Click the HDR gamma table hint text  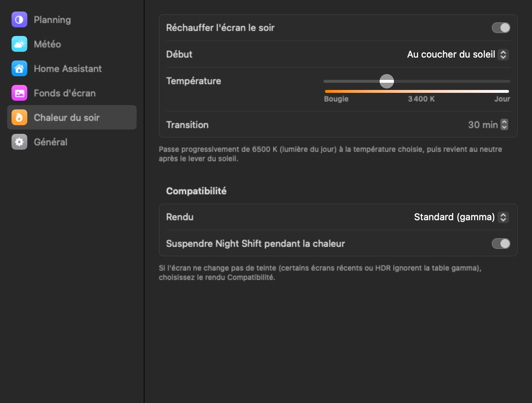click(320, 272)
